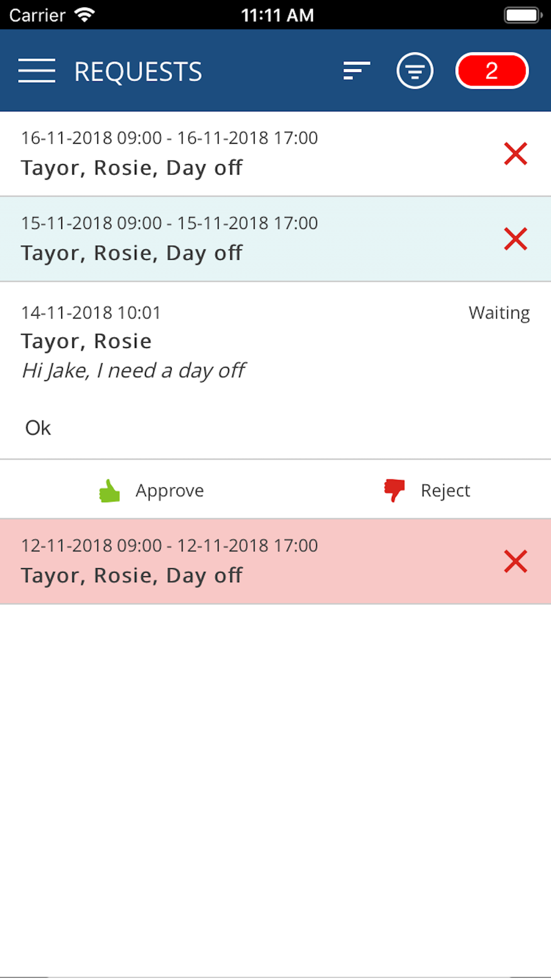Tap the red notification badge showing 2
Viewport: 551px width, 980px height.
tap(491, 71)
